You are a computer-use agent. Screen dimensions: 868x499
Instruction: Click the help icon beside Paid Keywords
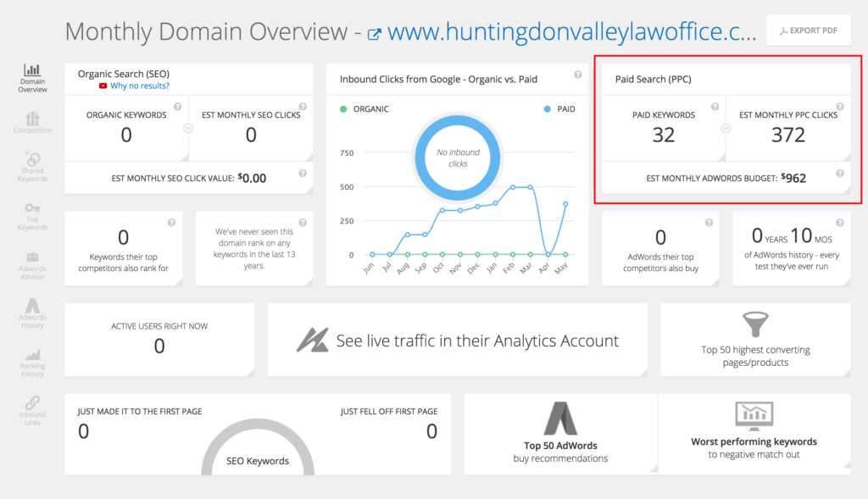click(x=715, y=107)
